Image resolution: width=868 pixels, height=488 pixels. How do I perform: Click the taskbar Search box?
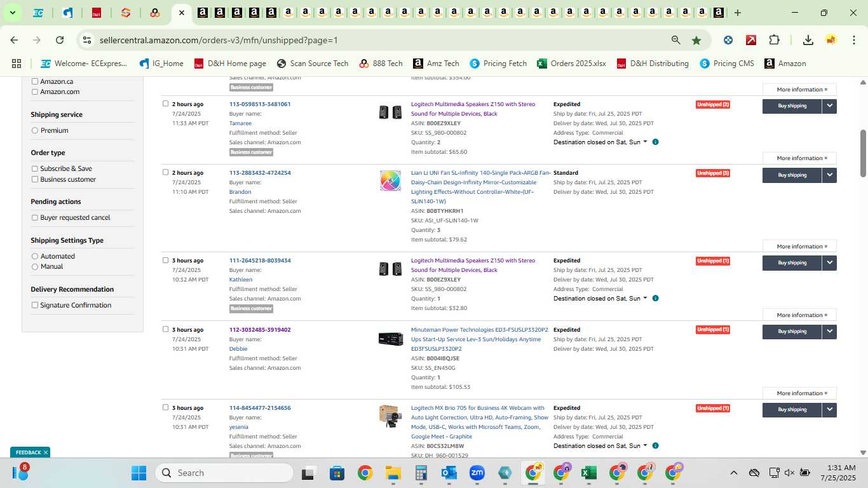click(224, 473)
